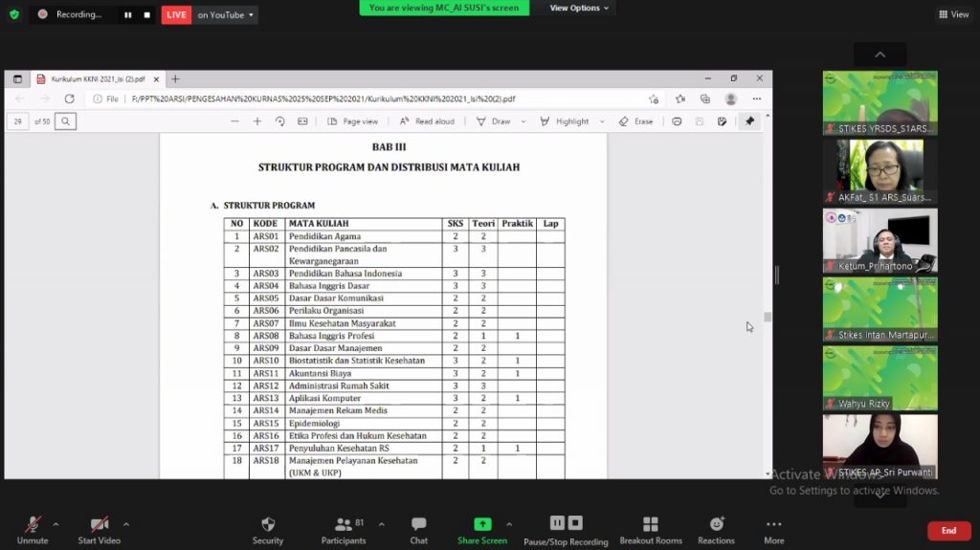
Task: Select Ketum_Prihartono participant video
Action: (880, 240)
